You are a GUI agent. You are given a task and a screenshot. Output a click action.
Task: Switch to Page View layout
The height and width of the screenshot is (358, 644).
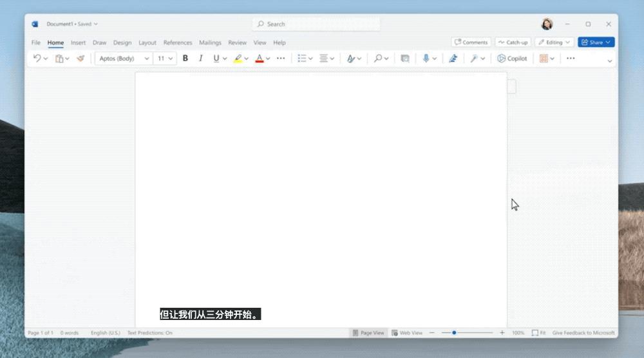(368, 333)
